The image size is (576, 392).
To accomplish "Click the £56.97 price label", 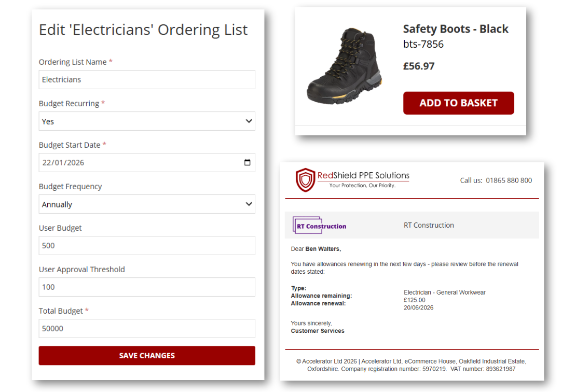I will (x=418, y=66).
